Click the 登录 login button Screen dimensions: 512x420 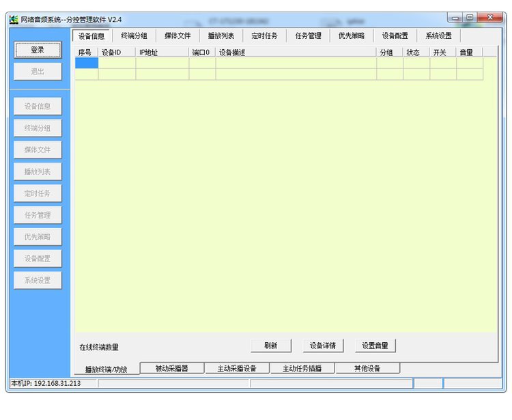coord(37,50)
